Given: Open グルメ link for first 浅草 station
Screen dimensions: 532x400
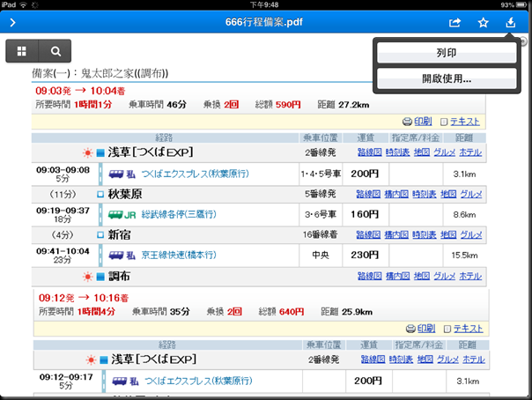Looking at the screenshot, I should coord(445,152).
